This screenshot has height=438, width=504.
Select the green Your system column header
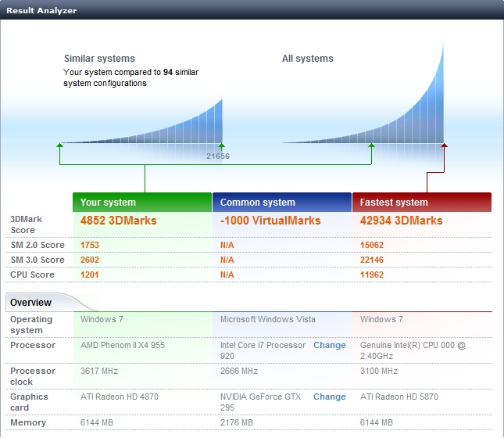click(141, 203)
